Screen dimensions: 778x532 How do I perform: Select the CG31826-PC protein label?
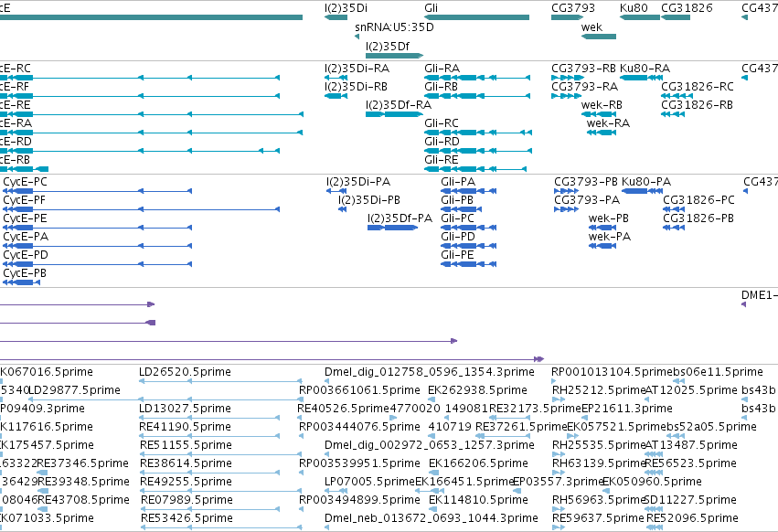[x=698, y=200]
